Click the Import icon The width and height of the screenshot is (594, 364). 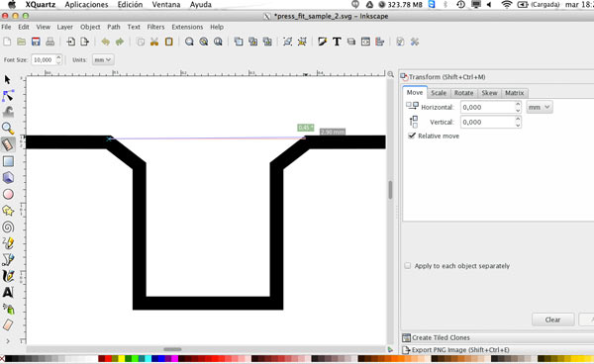[x=70, y=42]
